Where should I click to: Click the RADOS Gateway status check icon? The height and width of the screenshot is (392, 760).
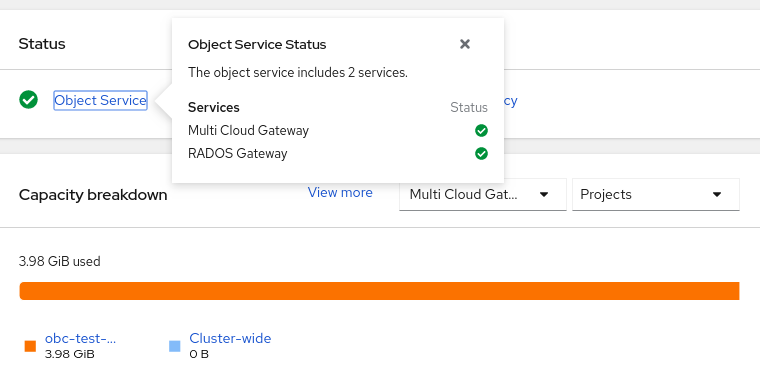pyautogui.click(x=481, y=154)
